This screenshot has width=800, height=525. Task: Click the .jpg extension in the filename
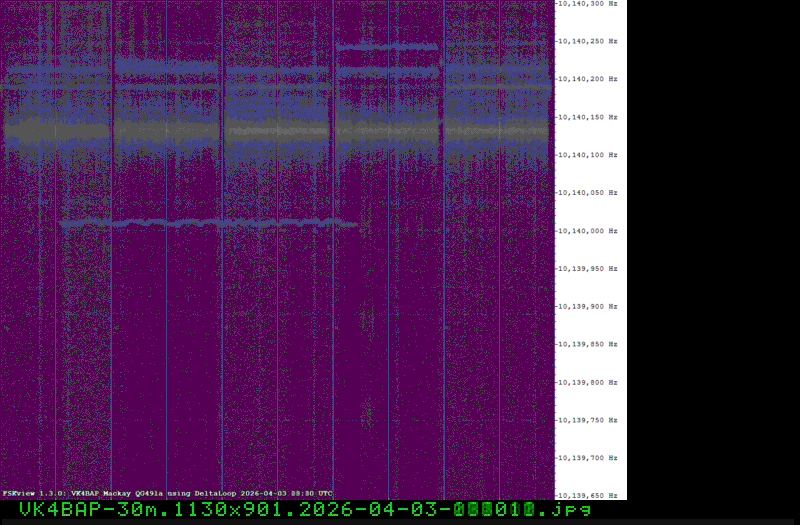[x=570, y=510]
